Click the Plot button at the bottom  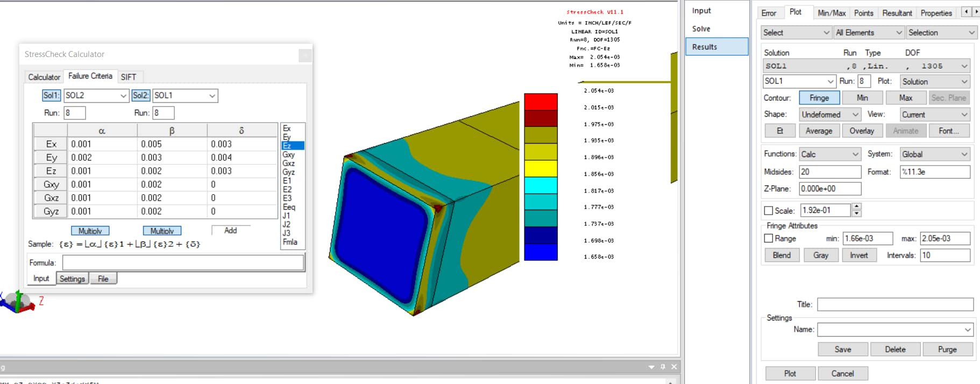coord(790,373)
